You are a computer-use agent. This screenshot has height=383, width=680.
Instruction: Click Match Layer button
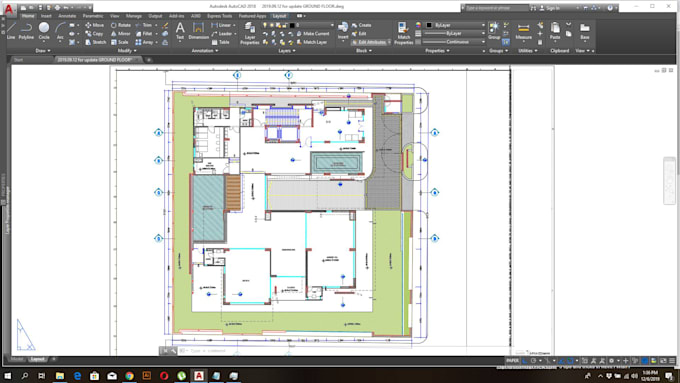click(x=311, y=42)
